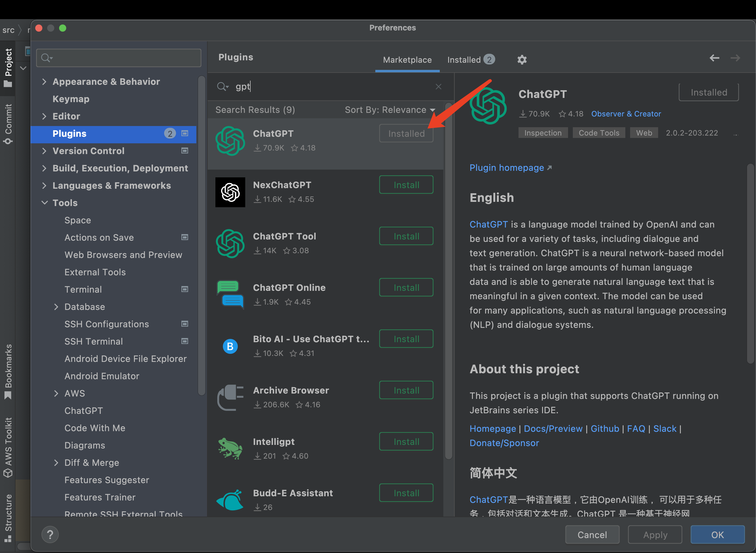Image resolution: width=756 pixels, height=553 pixels.
Task: Click the magnifier icon in plugin search
Action: tap(222, 87)
